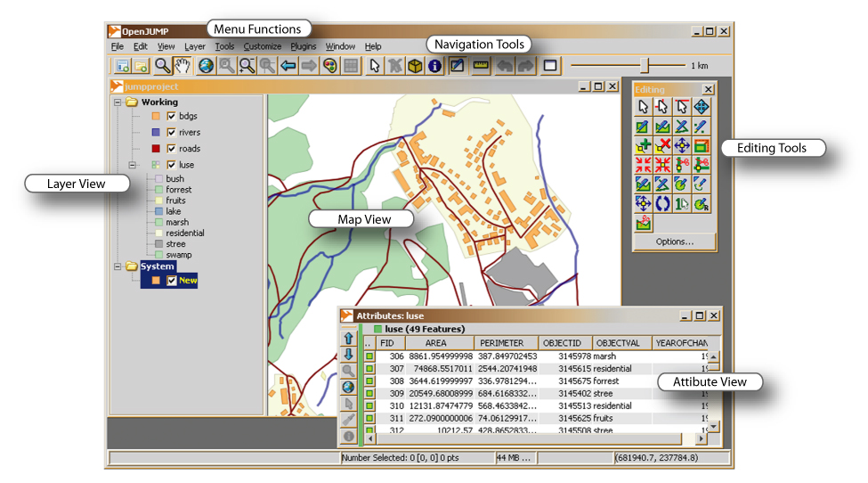Select the Measure ruler tool

481,65
